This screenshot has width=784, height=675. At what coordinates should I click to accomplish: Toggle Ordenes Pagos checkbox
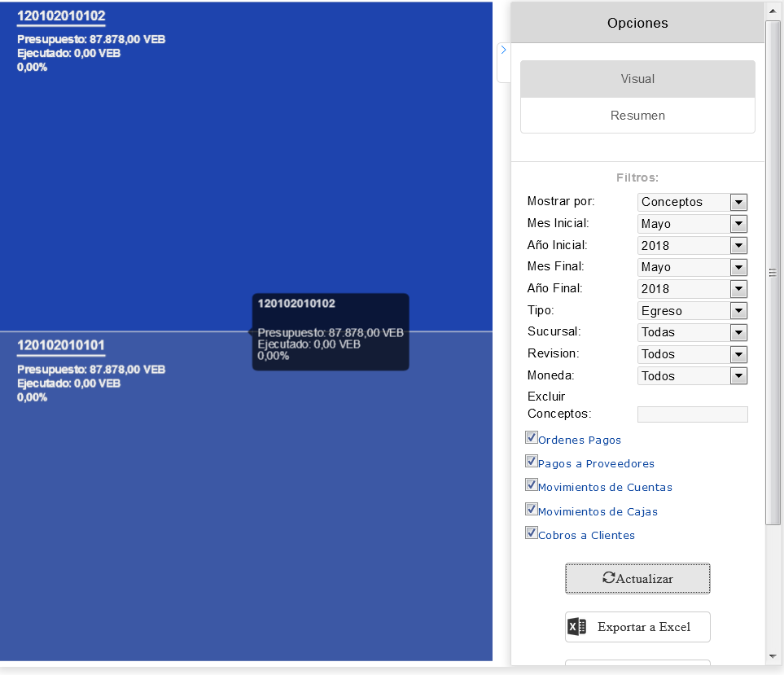(x=532, y=437)
